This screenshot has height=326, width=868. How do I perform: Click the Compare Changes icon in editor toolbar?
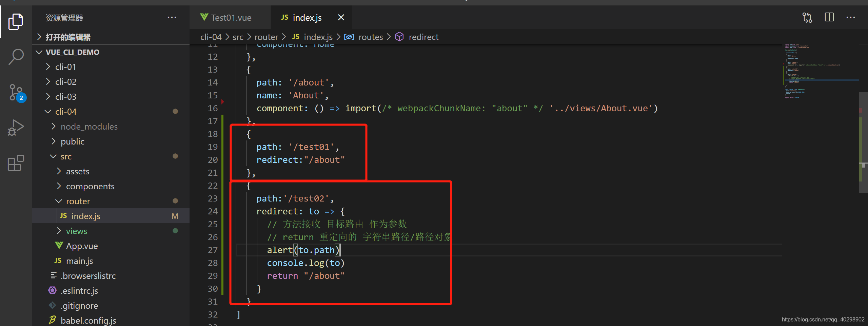(x=807, y=18)
